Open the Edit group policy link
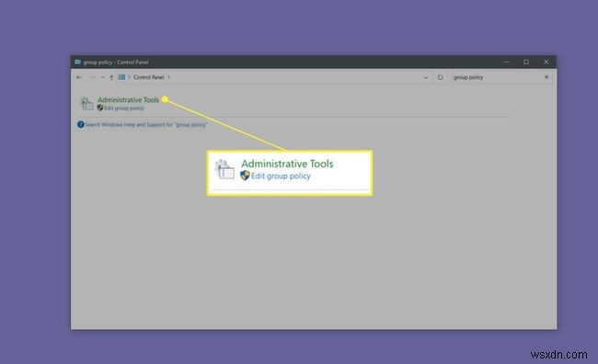 tap(124, 108)
